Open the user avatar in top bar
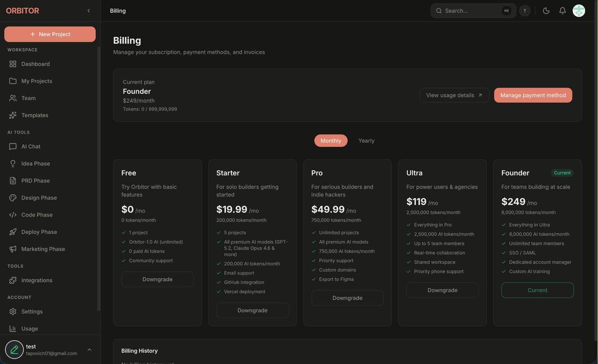This screenshot has height=364, width=598. click(x=579, y=11)
